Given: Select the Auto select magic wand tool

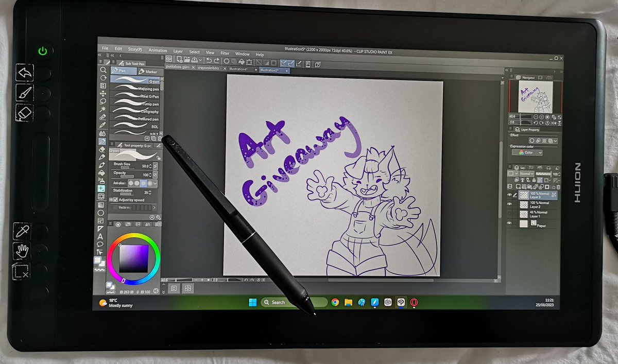Looking at the screenshot, I should click(x=103, y=109).
